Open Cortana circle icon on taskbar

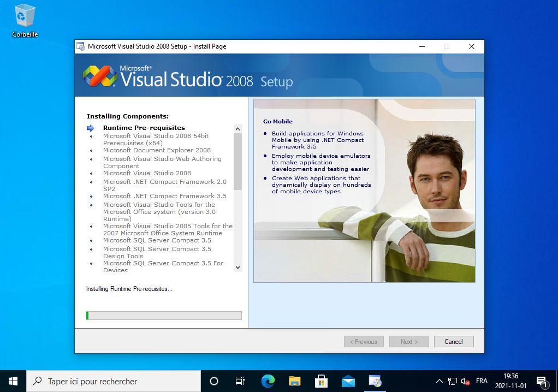click(x=214, y=381)
